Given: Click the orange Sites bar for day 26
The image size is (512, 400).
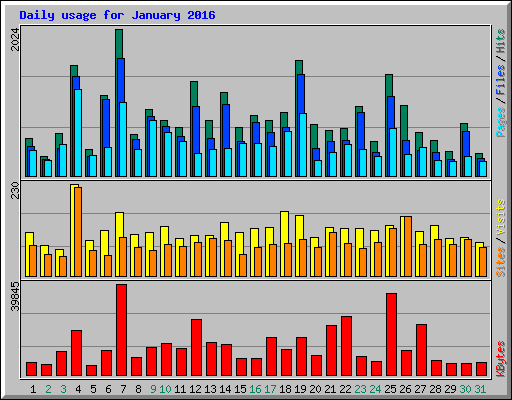Looking at the screenshot, I should pyautogui.click(x=408, y=246).
